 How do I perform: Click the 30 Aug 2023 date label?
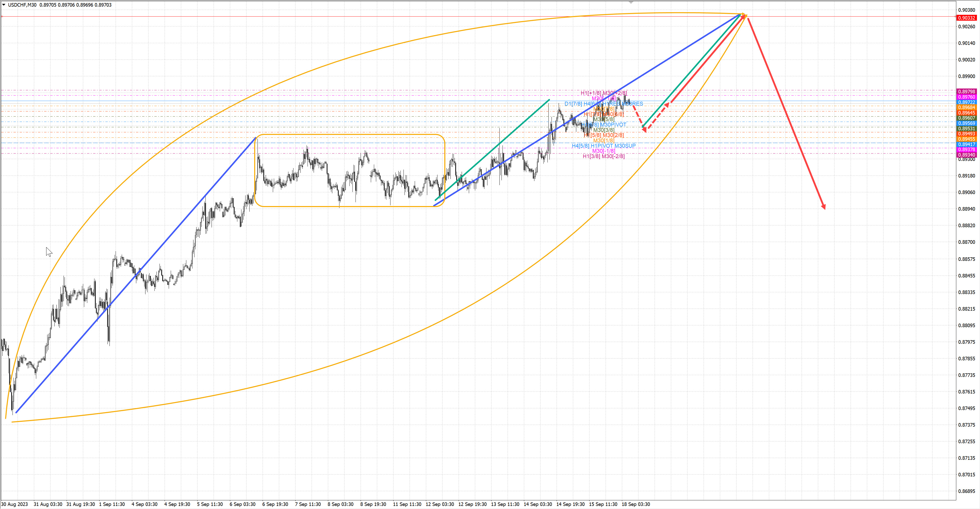click(x=15, y=504)
